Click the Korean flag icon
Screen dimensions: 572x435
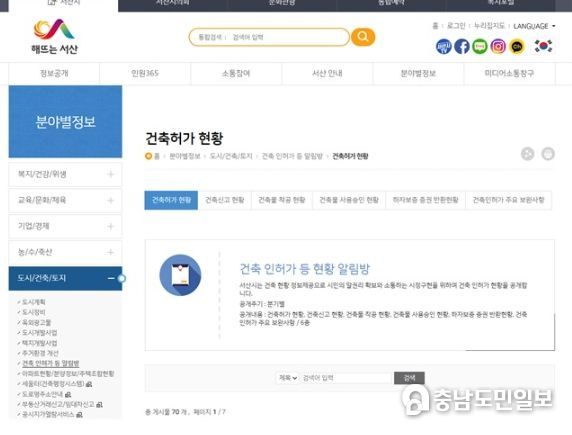(543, 46)
